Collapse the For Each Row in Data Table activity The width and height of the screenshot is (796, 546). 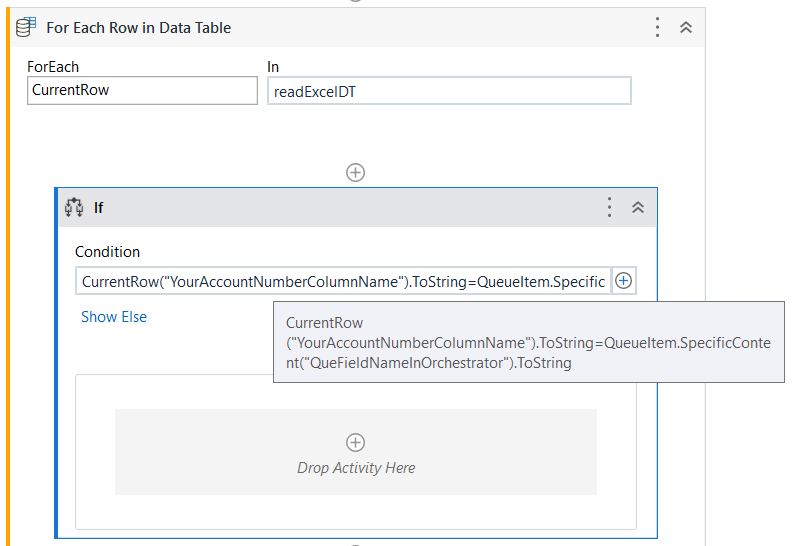point(686,28)
